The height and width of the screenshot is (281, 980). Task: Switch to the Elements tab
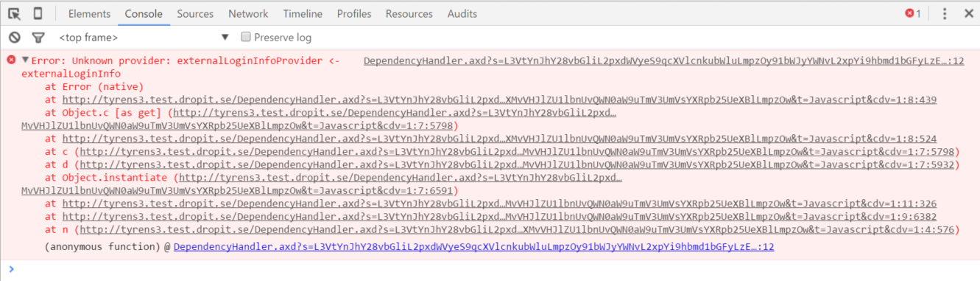coord(89,13)
